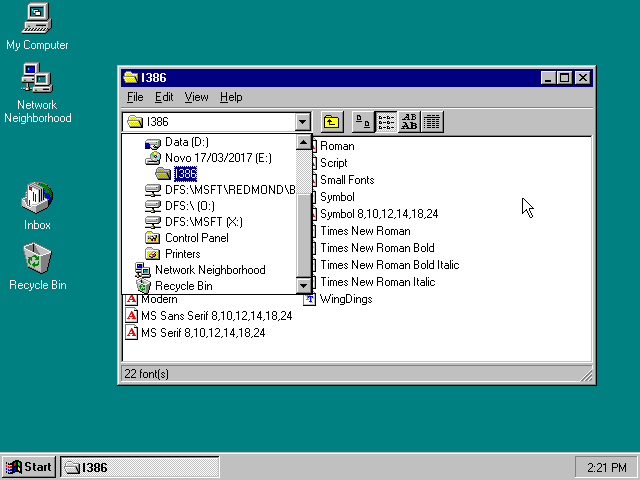Choose Control Panel from the dropdown list

tap(196, 238)
